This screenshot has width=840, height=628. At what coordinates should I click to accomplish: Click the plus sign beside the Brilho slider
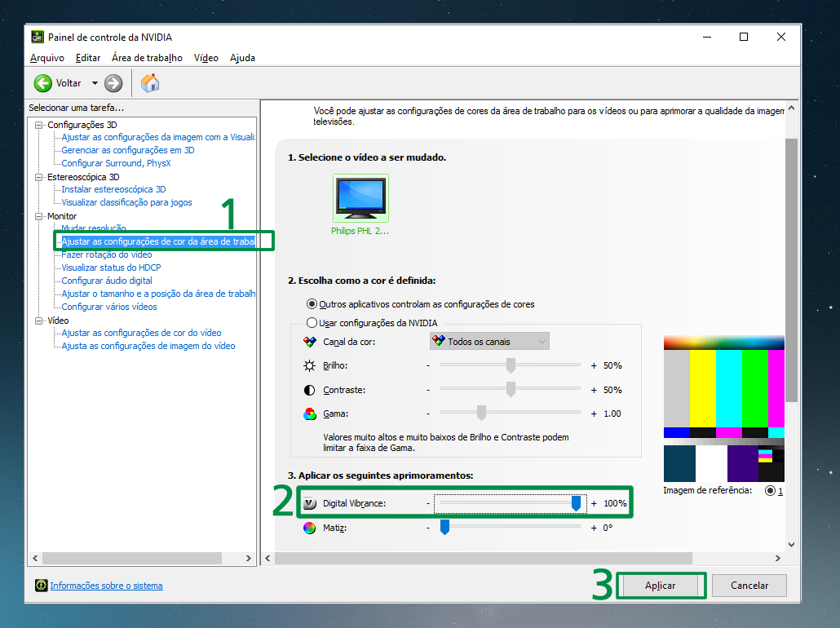(x=594, y=365)
